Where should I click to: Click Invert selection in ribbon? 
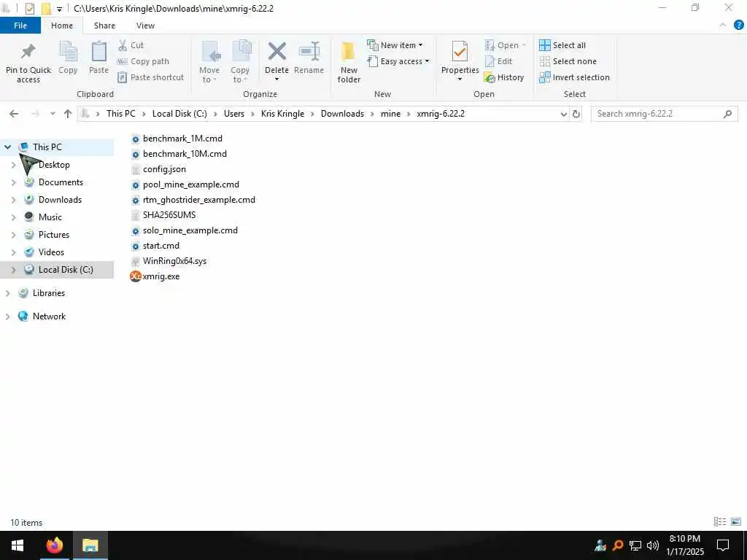[574, 77]
